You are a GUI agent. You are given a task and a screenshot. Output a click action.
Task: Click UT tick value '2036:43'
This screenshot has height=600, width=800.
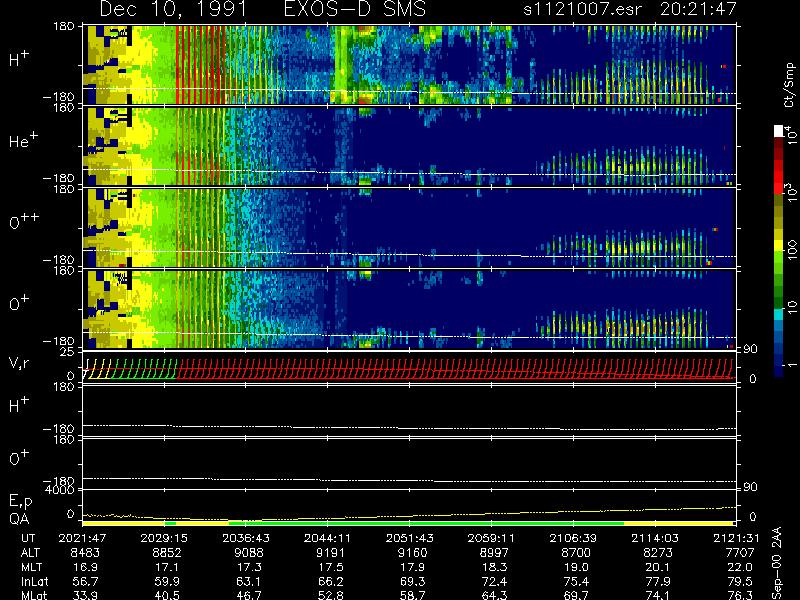tap(246, 538)
